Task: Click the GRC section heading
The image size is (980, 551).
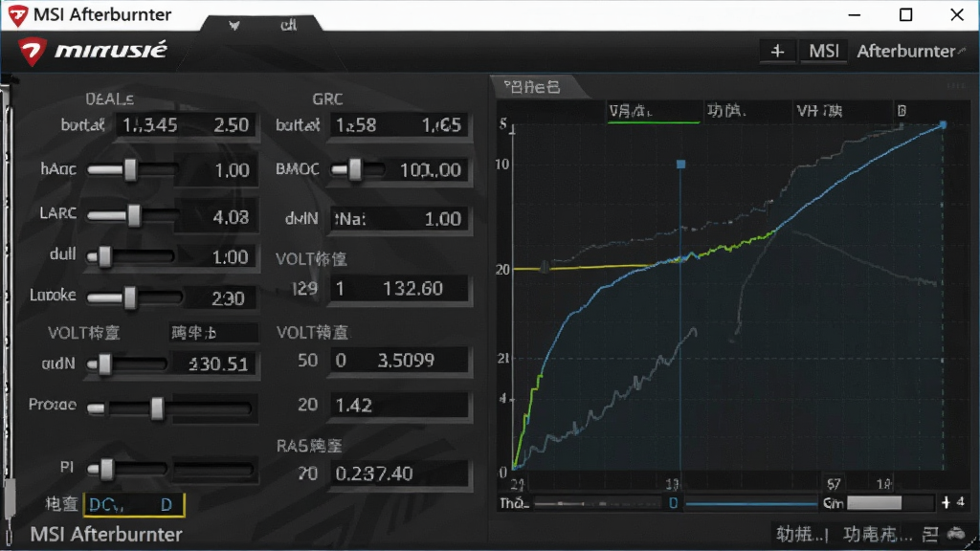Action: 327,99
